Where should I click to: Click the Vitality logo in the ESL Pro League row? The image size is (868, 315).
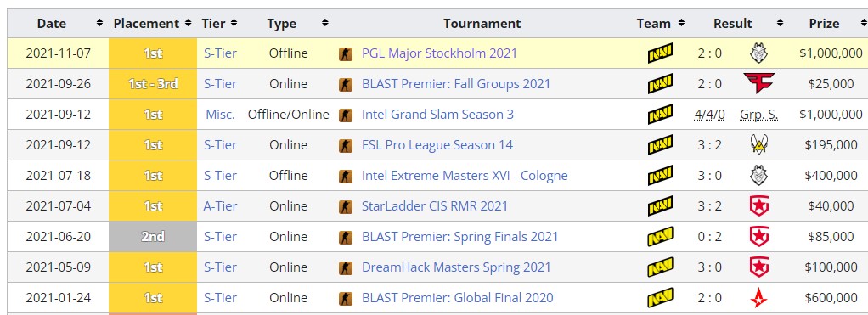pyautogui.click(x=758, y=145)
